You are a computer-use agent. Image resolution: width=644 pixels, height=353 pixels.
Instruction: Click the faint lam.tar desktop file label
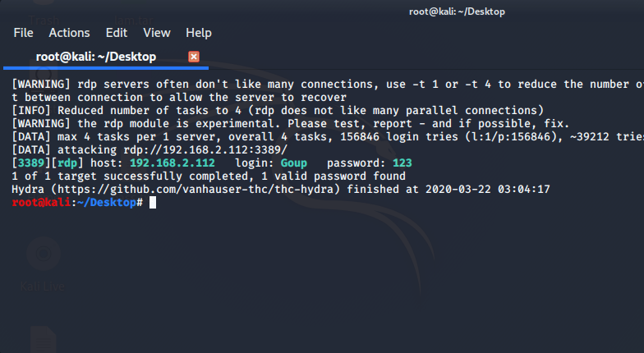point(134,20)
